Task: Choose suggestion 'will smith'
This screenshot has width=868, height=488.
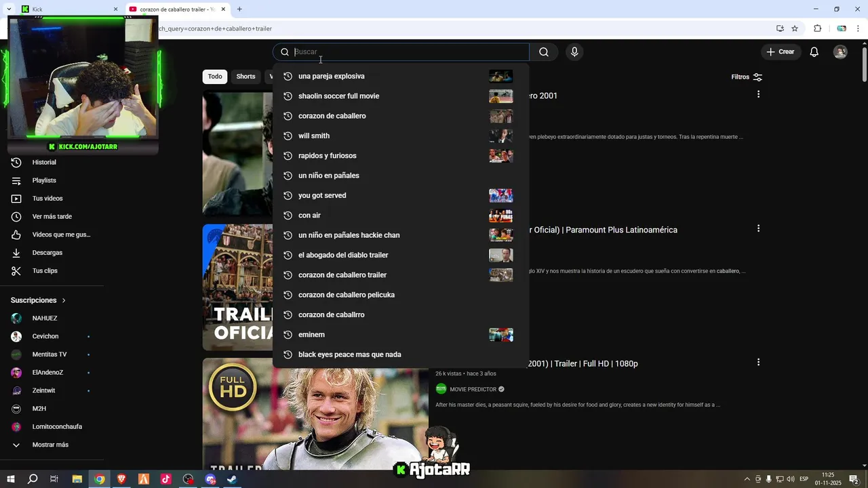Action: 401,136
